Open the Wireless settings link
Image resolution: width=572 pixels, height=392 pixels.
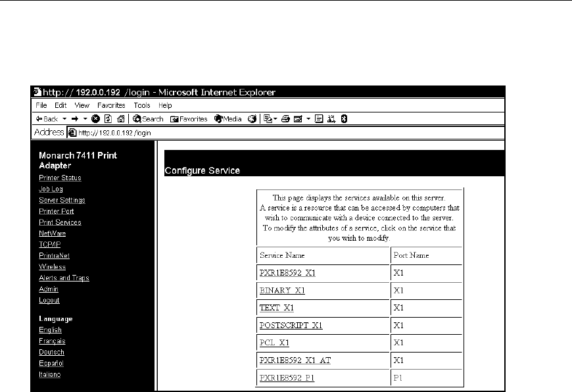click(x=52, y=266)
